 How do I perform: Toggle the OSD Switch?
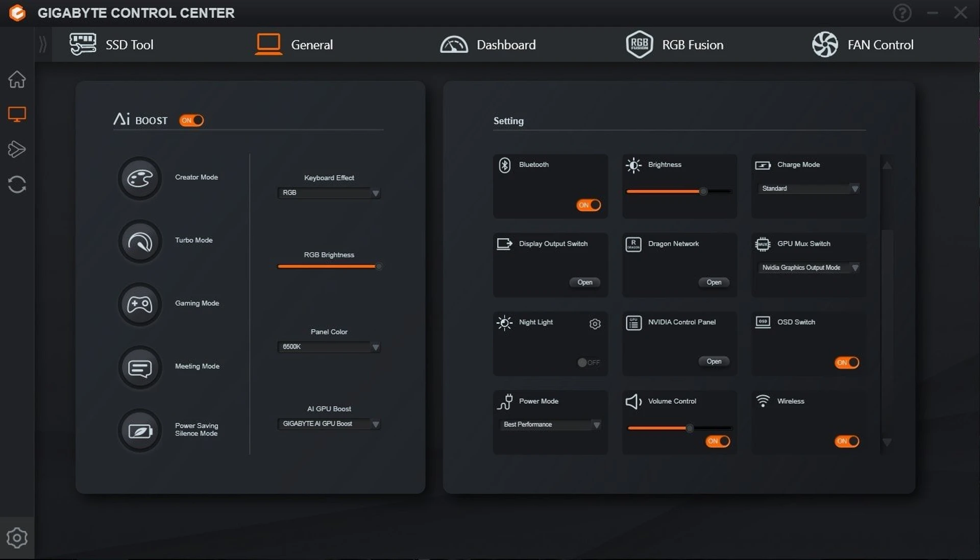(847, 362)
